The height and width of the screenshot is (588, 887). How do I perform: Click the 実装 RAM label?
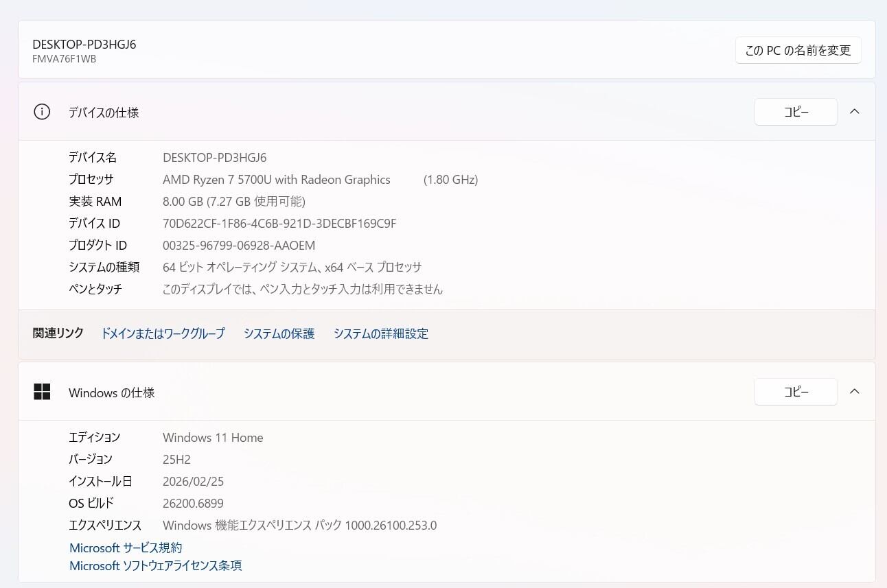click(95, 202)
